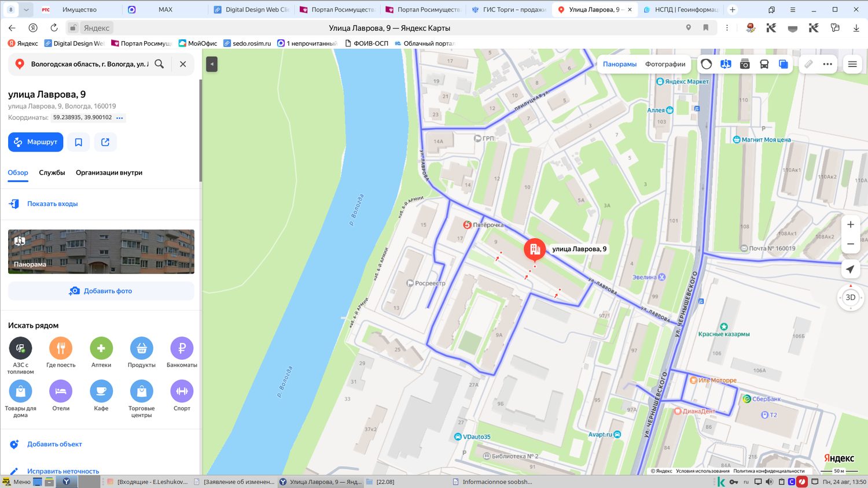The height and width of the screenshot is (488, 868).
Task: Toggle public transport bus layer
Action: pos(764,64)
